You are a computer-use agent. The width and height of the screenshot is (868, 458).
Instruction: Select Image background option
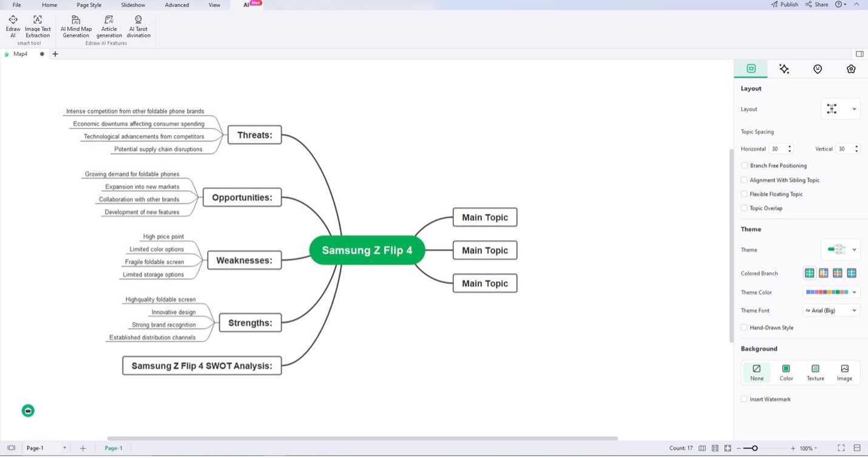(x=844, y=373)
